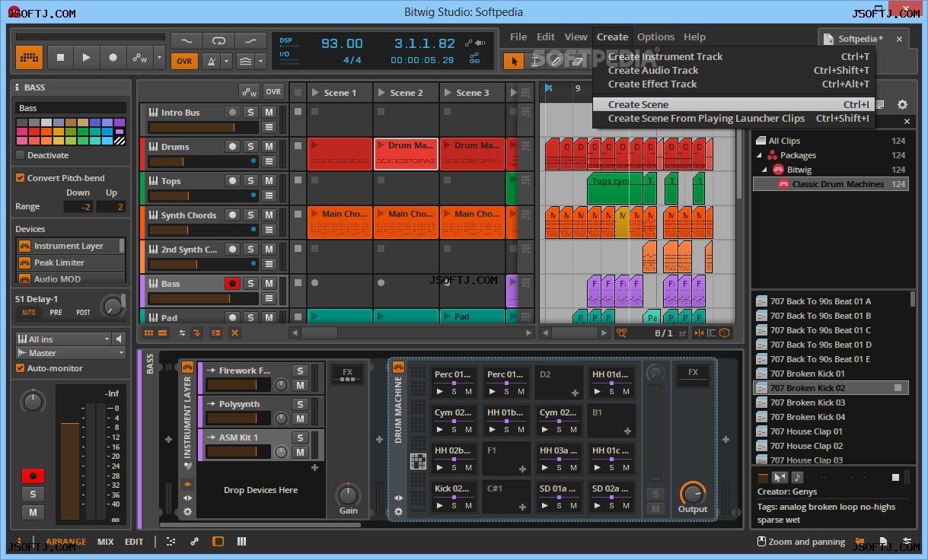Open the automation write mode dropdown arrow

click(x=159, y=57)
